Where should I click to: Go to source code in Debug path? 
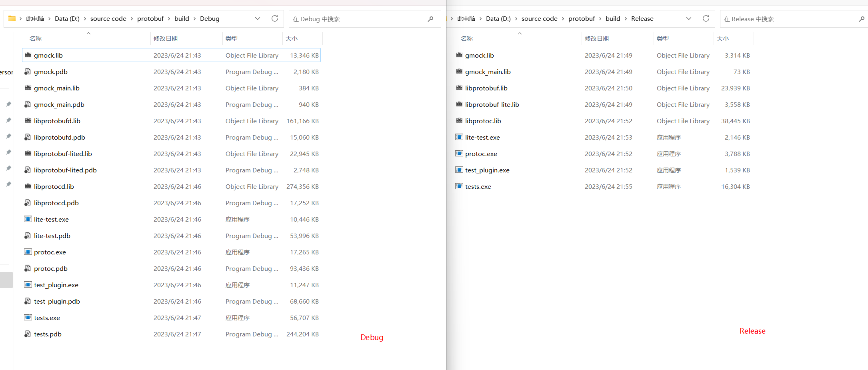click(108, 18)
